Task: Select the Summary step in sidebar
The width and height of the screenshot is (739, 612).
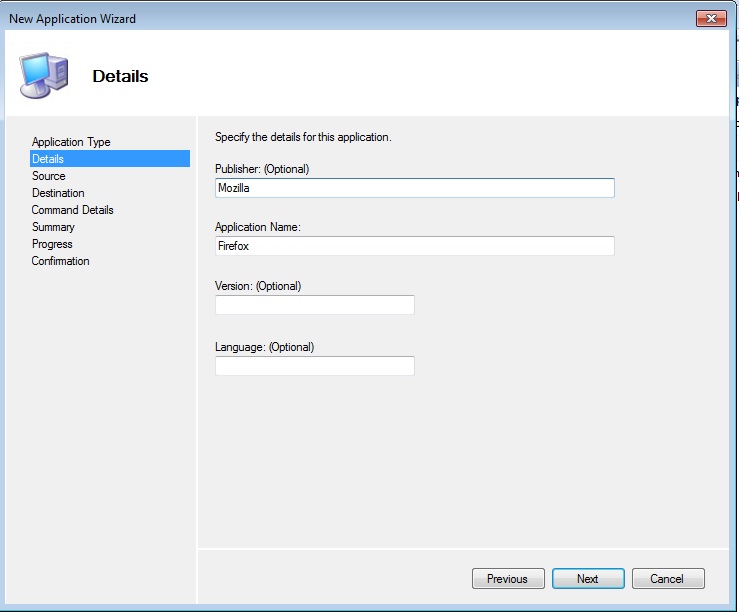Action: 53,227
